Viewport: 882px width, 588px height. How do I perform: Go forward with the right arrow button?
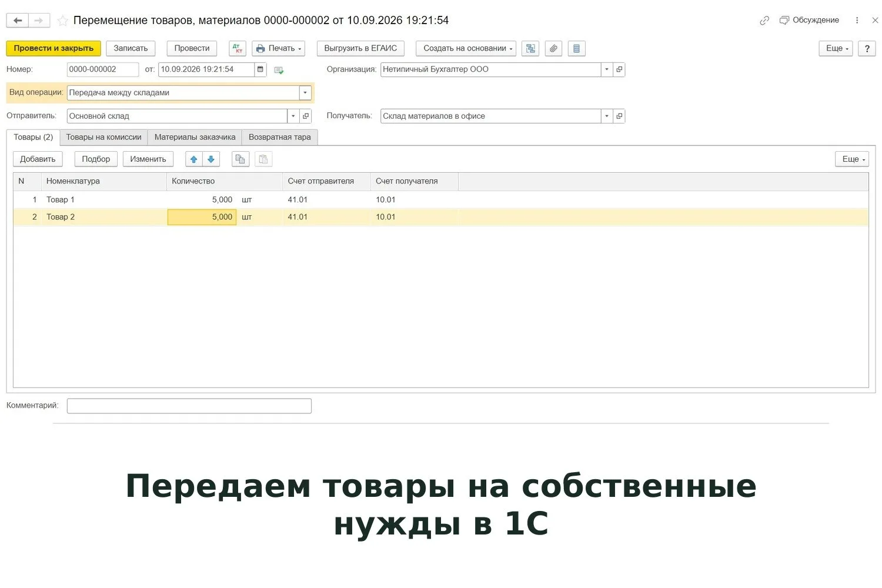click(39, 21)
